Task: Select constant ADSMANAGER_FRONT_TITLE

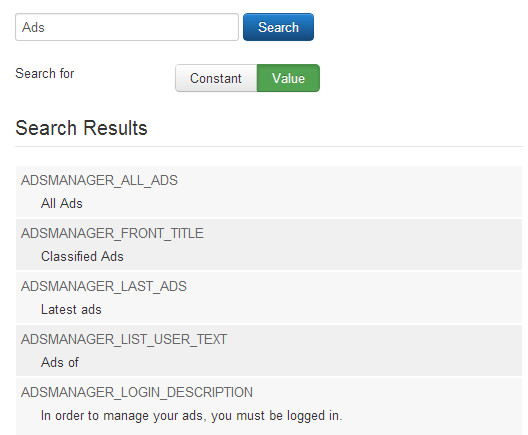Action: coord(112,233)
